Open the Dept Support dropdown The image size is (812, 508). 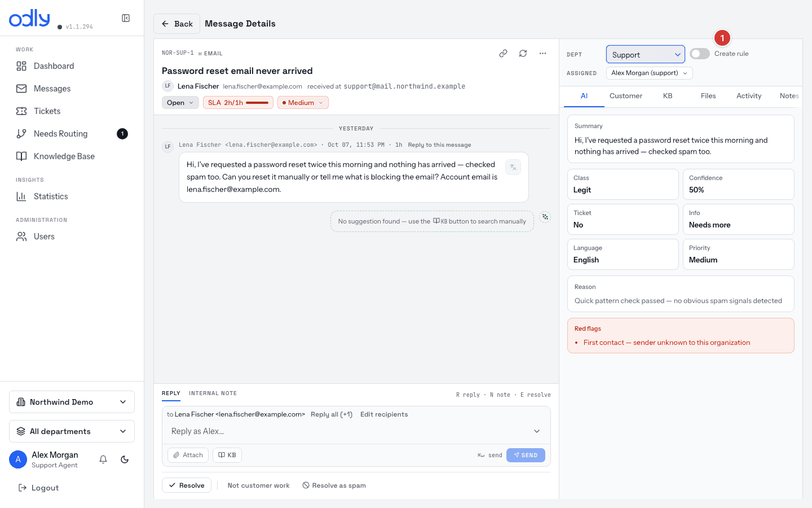[646, 54]
